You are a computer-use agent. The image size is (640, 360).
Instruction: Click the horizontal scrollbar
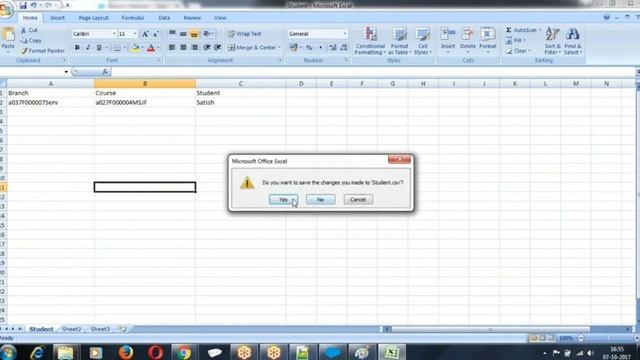point(490,329)
